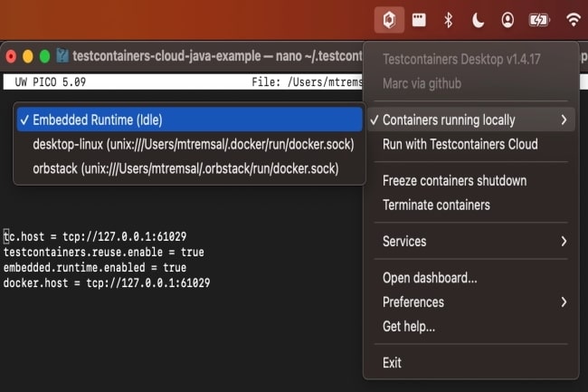Image resolution: width=588 pixels, height=392 pixels.
Task: Click the terminal document icon in title bar
Action: click(x=62, y=56)
